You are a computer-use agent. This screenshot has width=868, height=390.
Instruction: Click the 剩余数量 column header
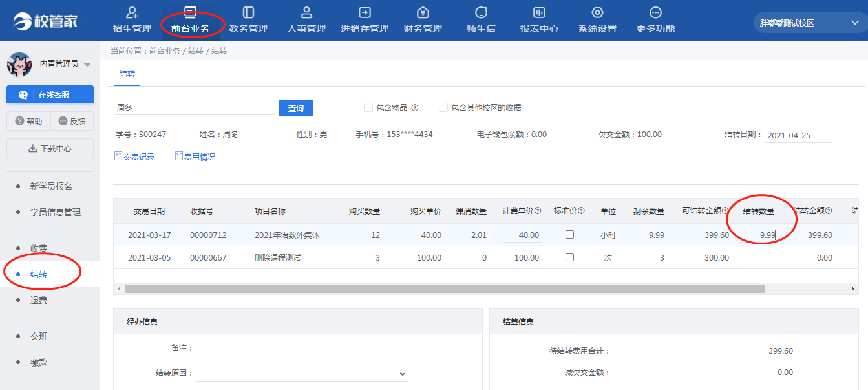649,211
